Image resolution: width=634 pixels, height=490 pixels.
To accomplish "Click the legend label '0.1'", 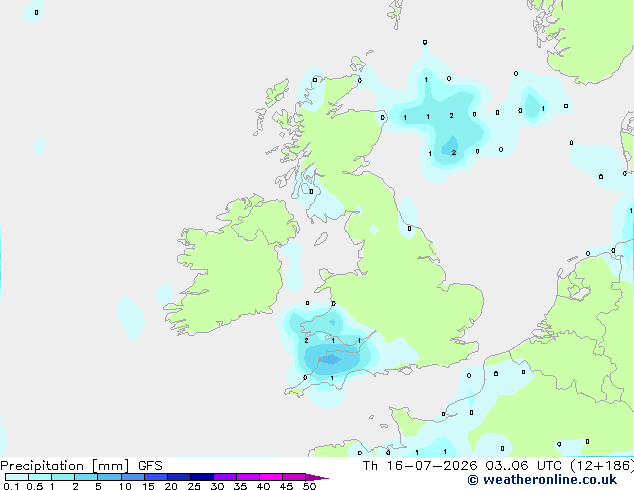I will pyautogui.click(x=11, y=486).
